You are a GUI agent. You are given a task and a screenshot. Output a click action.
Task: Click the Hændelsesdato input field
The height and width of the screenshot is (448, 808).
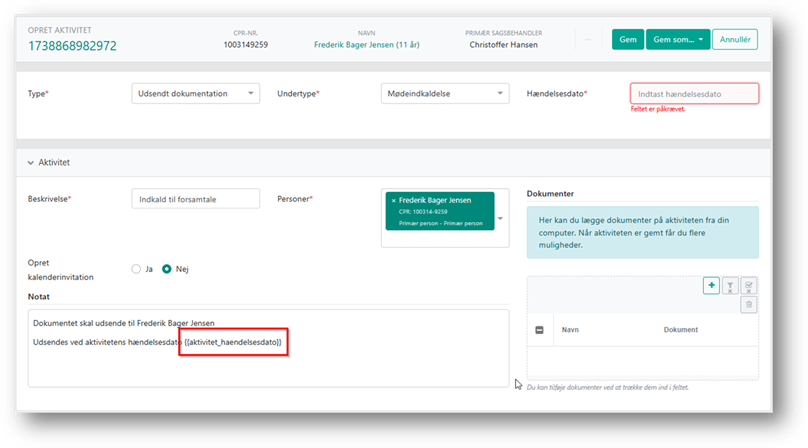(x=694, y=94)
